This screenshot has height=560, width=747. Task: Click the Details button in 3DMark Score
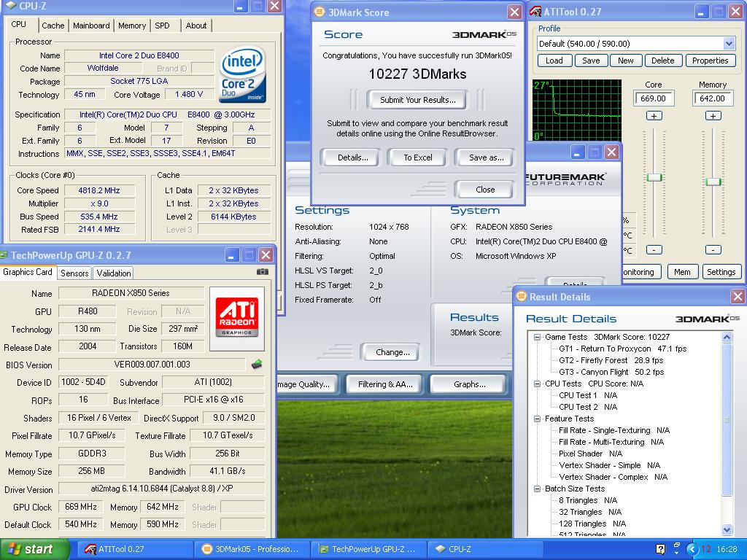coord(352,157)
